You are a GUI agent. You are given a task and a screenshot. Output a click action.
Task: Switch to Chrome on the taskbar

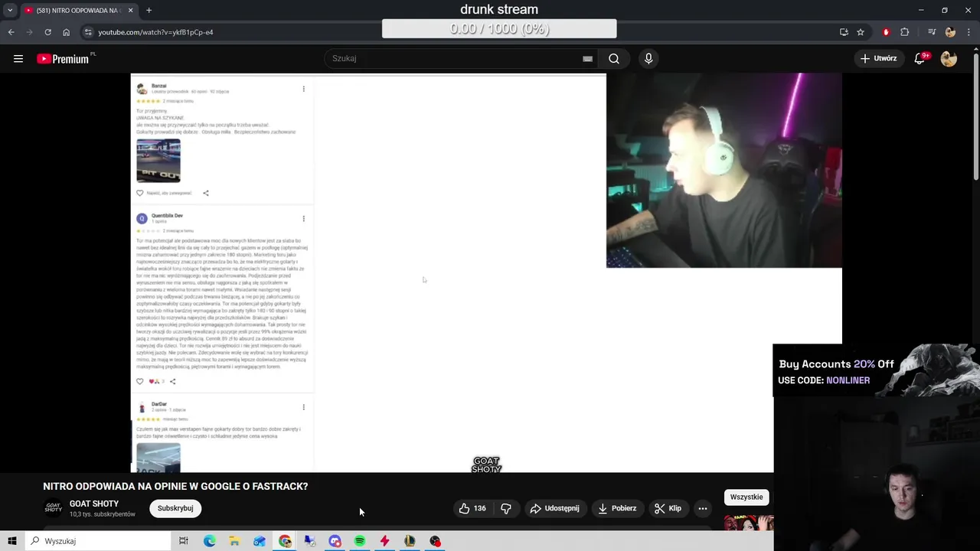pos(285,541)
